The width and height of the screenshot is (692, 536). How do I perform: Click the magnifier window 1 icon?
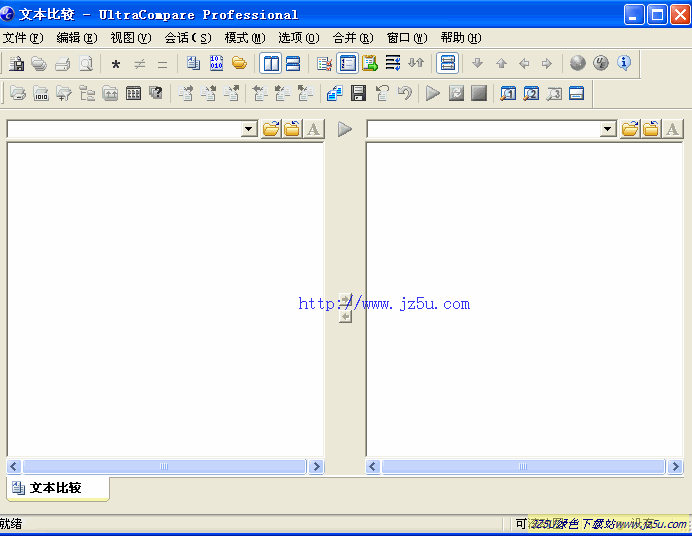click(x=508, y=94)
